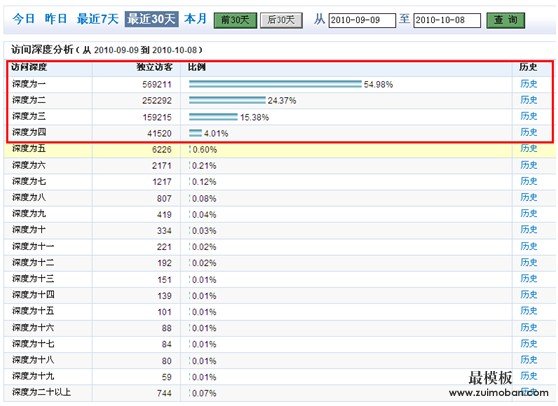Viewport: 558px width, 406px height.
Task: Select visitor count 2171
Action: click(x=162, y=166)
